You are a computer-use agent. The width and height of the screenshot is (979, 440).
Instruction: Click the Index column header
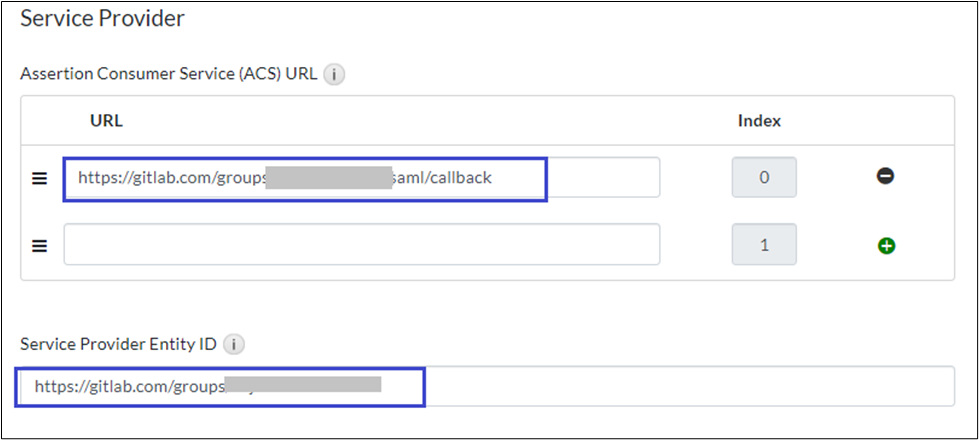click(759, 121)
